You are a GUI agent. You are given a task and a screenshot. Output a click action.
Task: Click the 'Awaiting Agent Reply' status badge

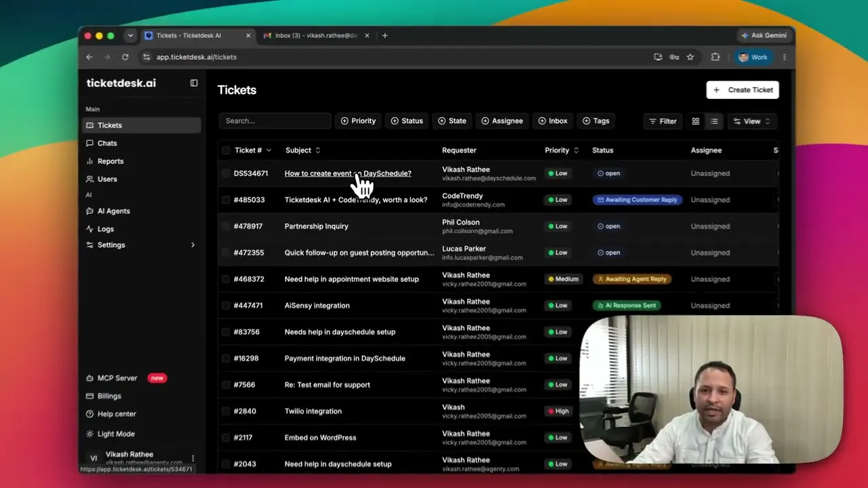[x=632, y=279]
